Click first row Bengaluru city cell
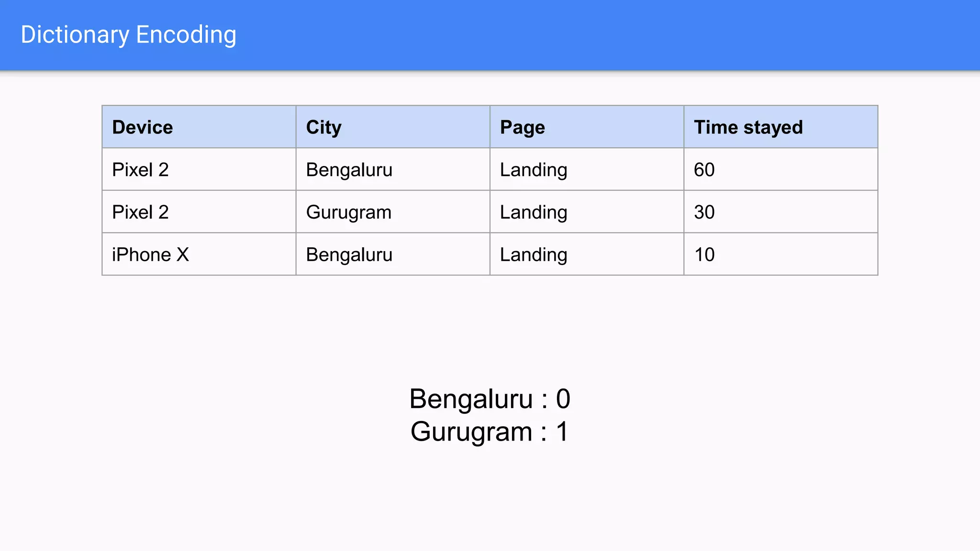The height and width of the screenshot is (551, 980). [x=349, y=170]
